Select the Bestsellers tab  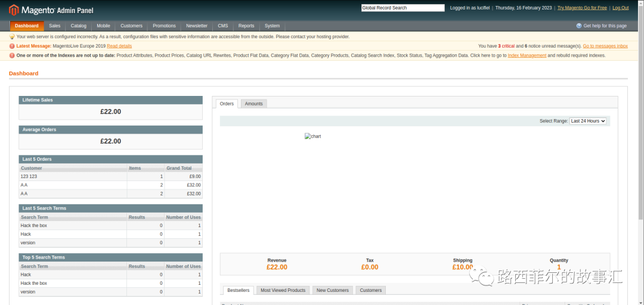tap(238, 290)
